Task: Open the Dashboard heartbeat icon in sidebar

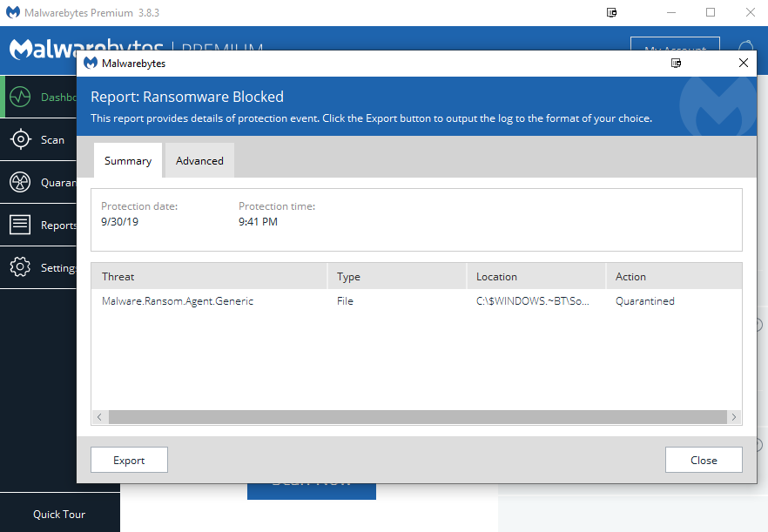Action: pyautogui.click(x=20, y=97)
